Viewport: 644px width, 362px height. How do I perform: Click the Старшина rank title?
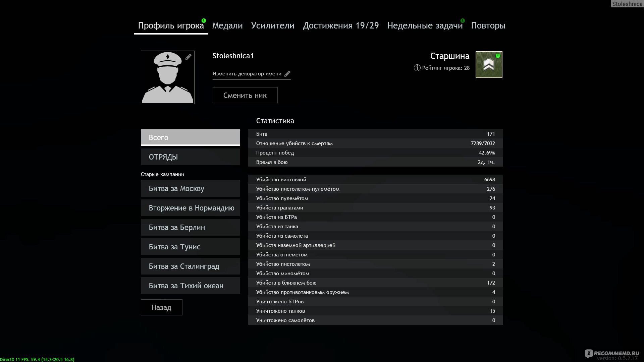click(x=450, y=56)
